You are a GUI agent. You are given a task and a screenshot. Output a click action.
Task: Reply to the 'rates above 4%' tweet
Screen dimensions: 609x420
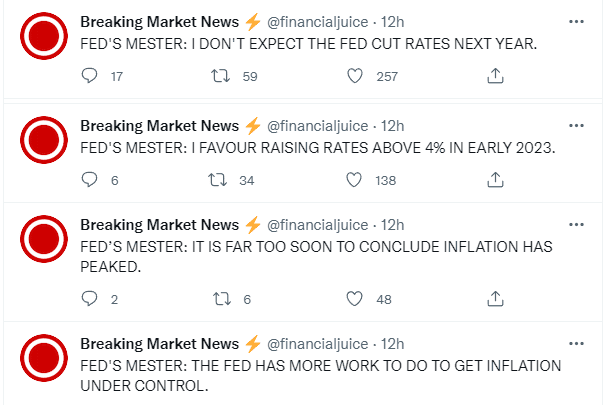coord(89,180)
